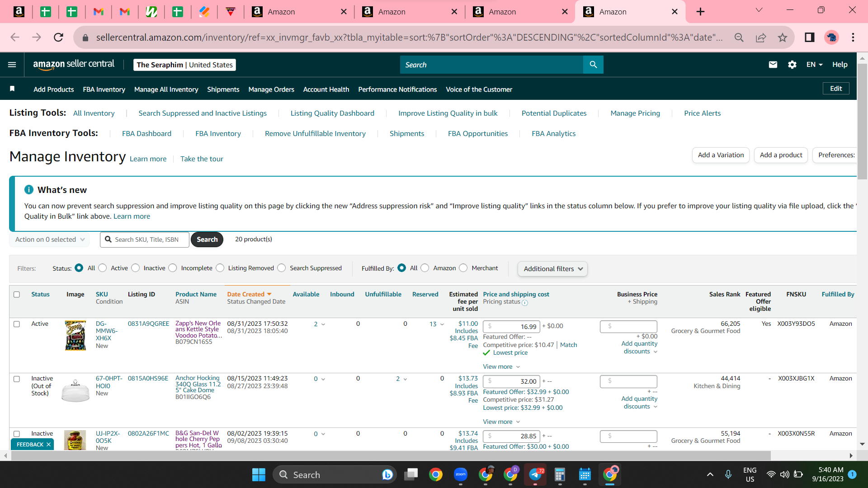Expand View more for price 16.99 row
The width and height of the screenshot is (868, 488).
tap(501, 366)
